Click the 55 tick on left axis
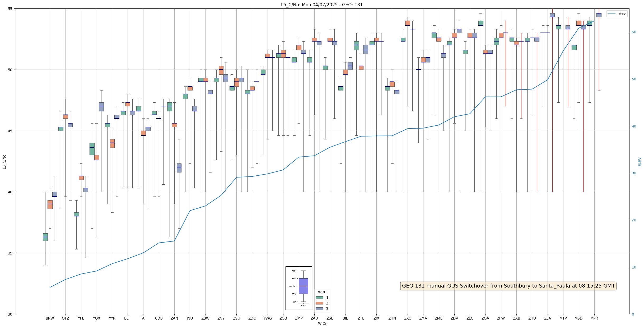644x328 pixels. [11, 9]
